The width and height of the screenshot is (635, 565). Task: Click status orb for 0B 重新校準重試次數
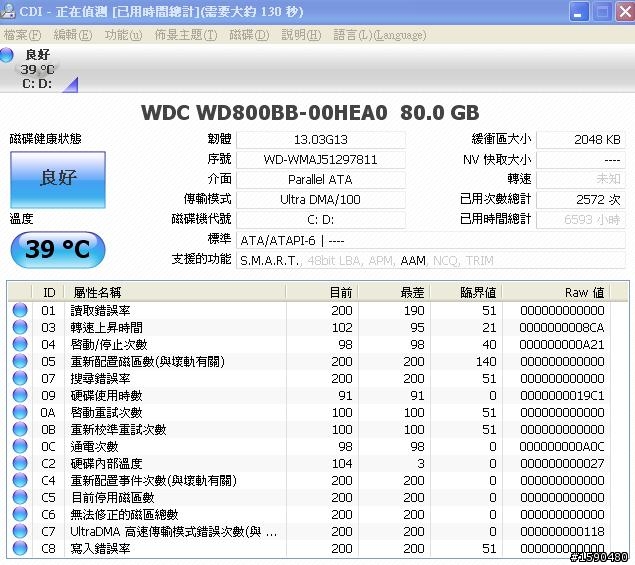click(x=20, y=429)
